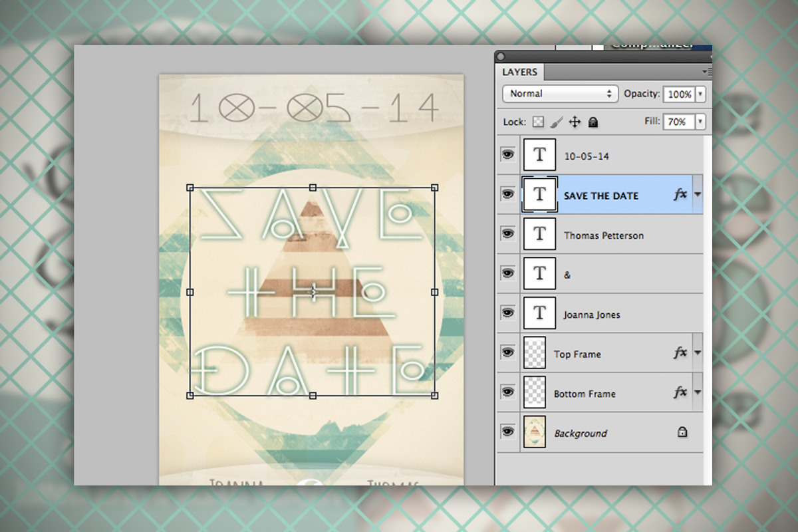Image resolution: width=798 pixels, height=532 pixels.
Task: Expand effects list of SAVE THE DATE layer
Action: 698,195
